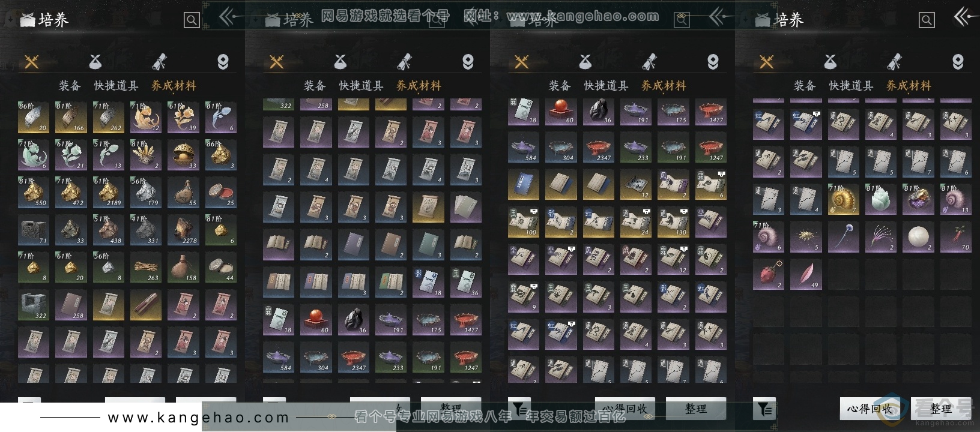Viewport: 980px width, 432px height.
Task: Select gold ore with count 472, first panel
Action: point(71,192)
